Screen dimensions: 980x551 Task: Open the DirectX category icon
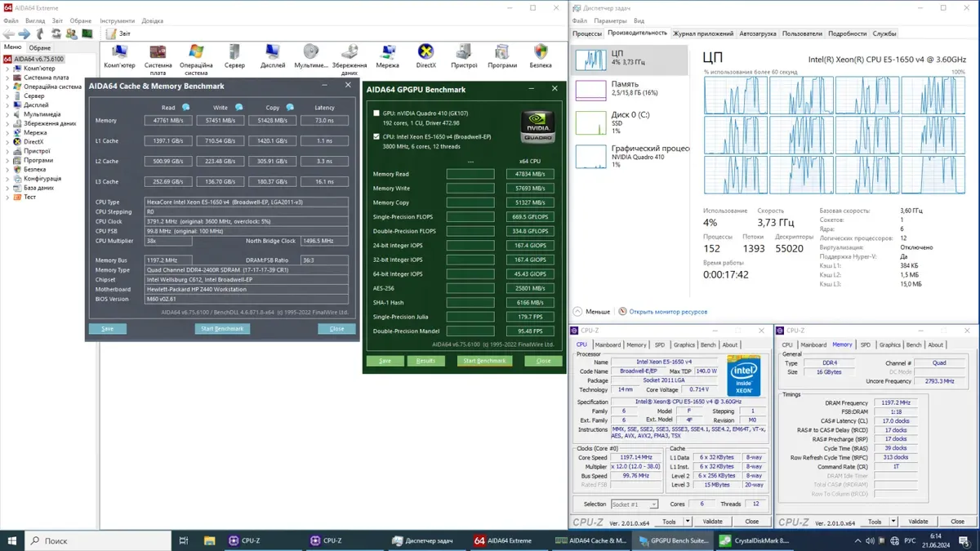click(x=425, y=53)
